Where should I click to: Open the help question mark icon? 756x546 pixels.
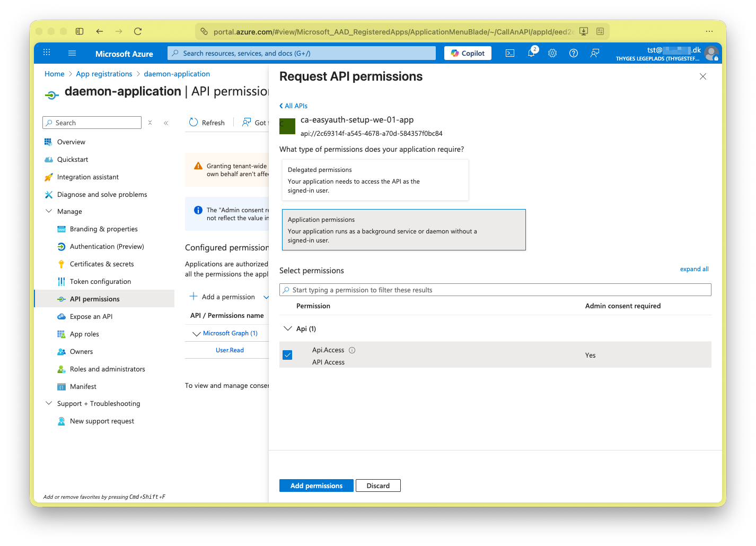tap(574, 53)
